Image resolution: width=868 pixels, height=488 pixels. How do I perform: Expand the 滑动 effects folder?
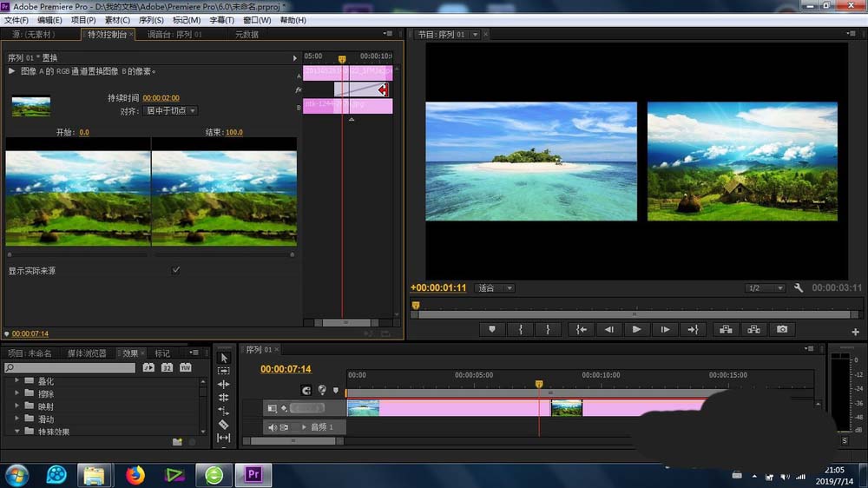point(16,419)
